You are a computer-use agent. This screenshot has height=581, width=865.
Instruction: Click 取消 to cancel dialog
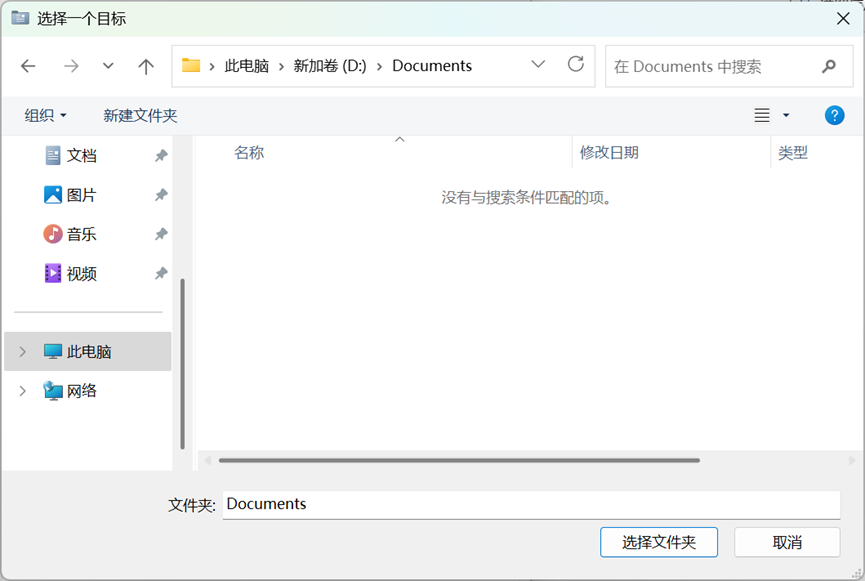point(787,542)
